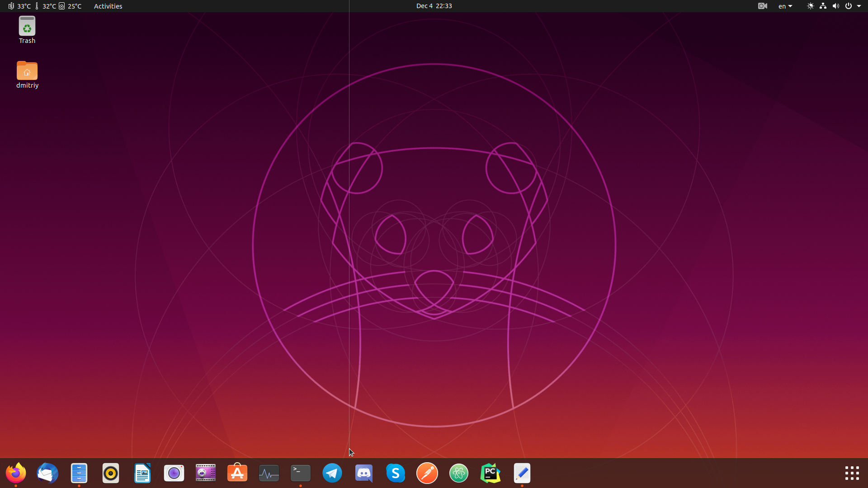Open the Activities overview
The width and height of the screenshot is (868, 488).
(108, 6)
